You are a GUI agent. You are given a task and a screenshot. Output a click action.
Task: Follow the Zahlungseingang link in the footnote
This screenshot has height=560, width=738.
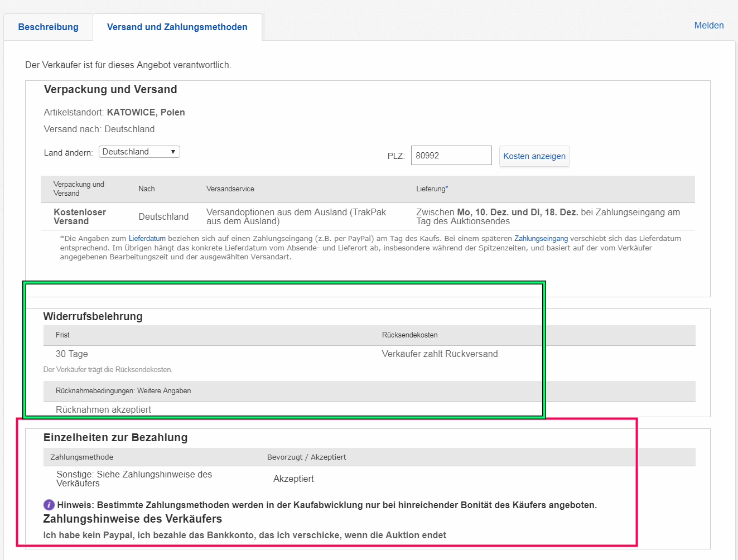(541, 239)
